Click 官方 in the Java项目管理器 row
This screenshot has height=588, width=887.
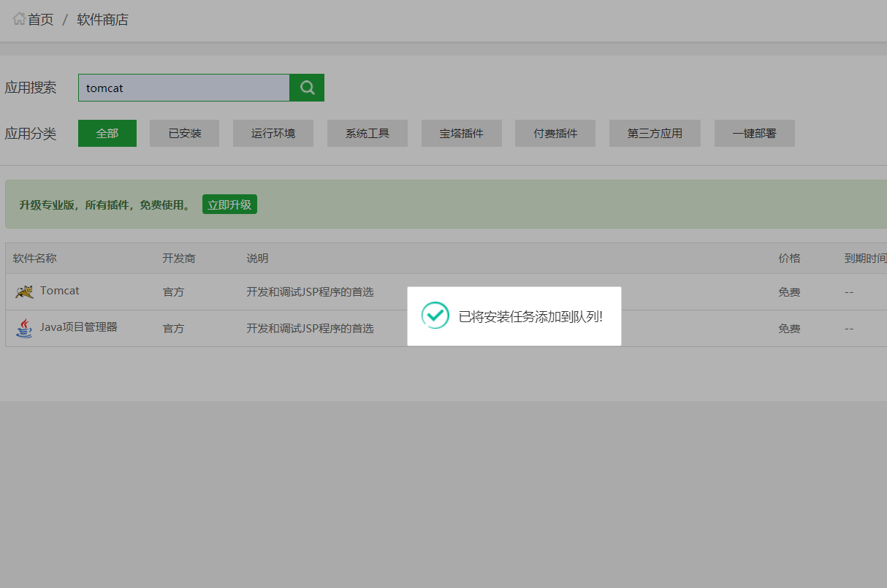173,329
